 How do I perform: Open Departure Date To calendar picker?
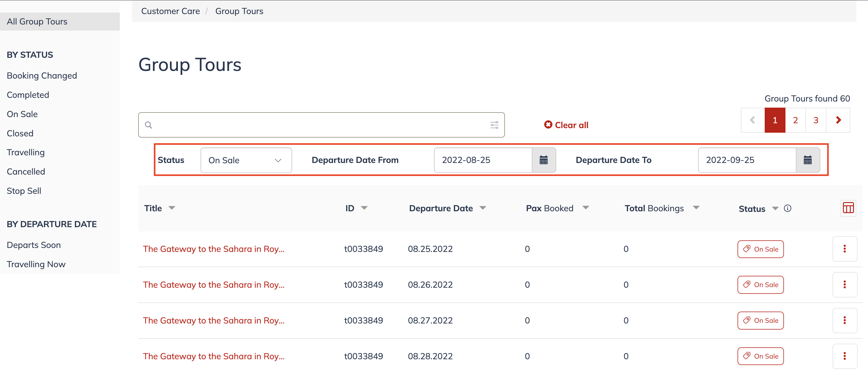808,160
